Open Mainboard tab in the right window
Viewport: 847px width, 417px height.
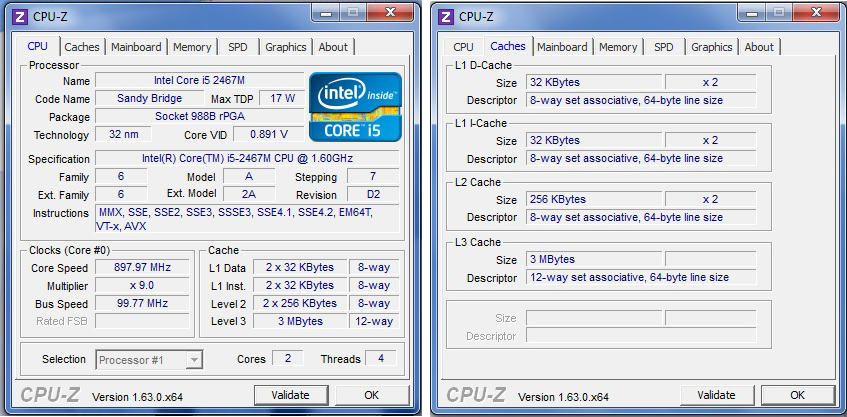562,47
